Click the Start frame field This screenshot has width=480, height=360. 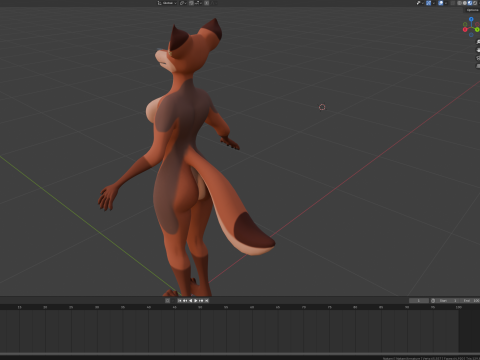coord(448,301)
